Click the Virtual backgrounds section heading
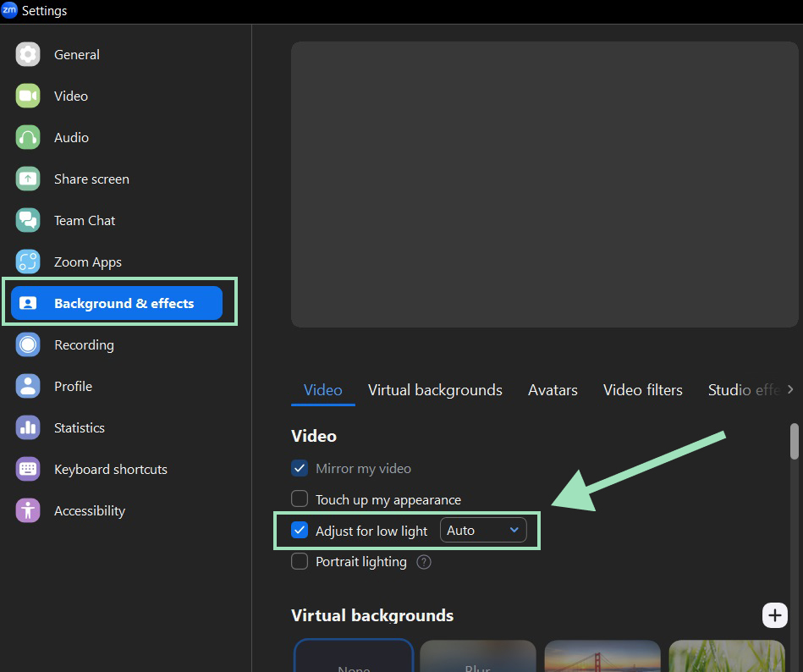This screenshot has width=803, height=672. [x=372, y=615]
